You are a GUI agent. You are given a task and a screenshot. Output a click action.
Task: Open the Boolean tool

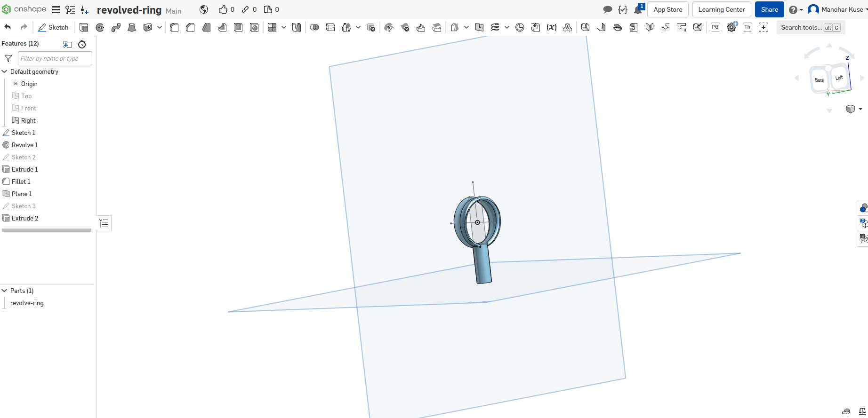tap(314, 27)
